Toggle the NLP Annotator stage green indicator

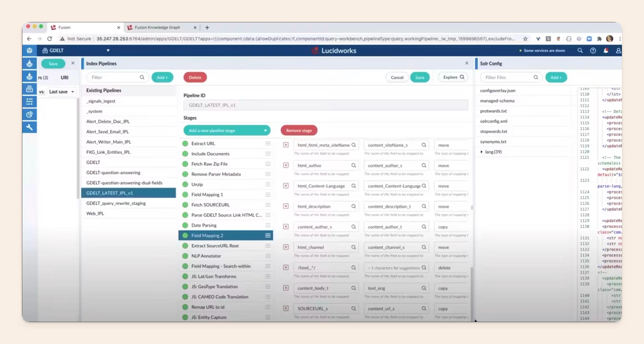[x=185, y=256]
